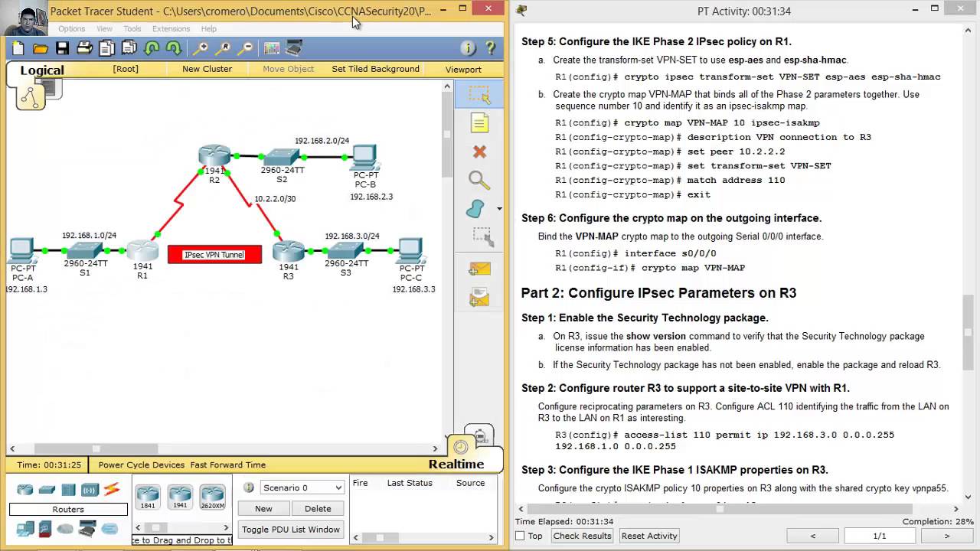980x551 pixels.
Task: Click router R2 in the topology
Action: point(214,156)
